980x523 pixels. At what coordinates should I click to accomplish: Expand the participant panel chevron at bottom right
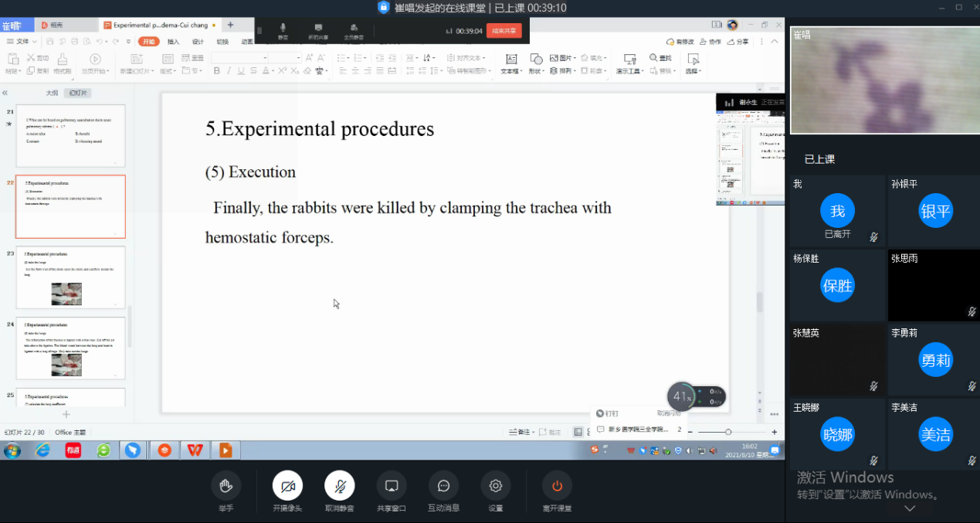click(x=909, y=508)
